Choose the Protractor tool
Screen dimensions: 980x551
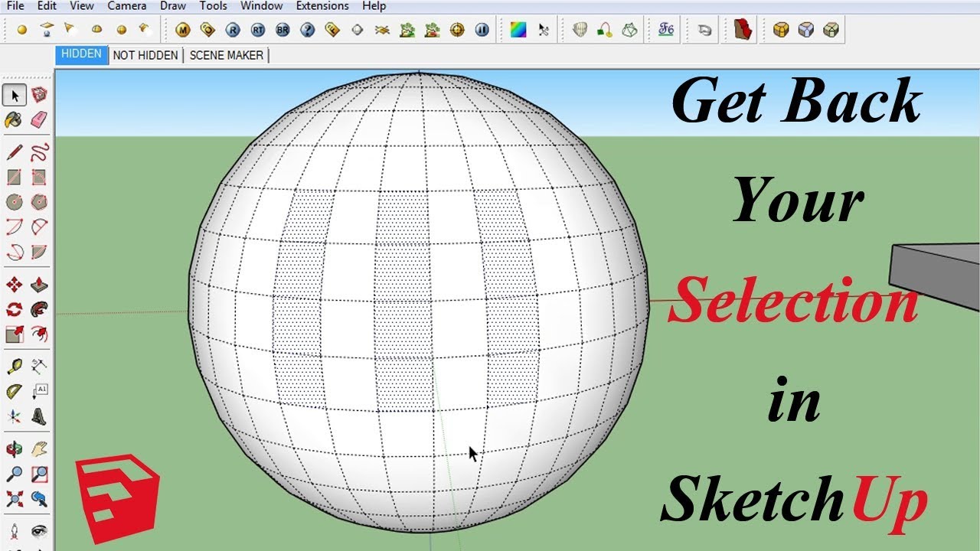pos(15,392)
